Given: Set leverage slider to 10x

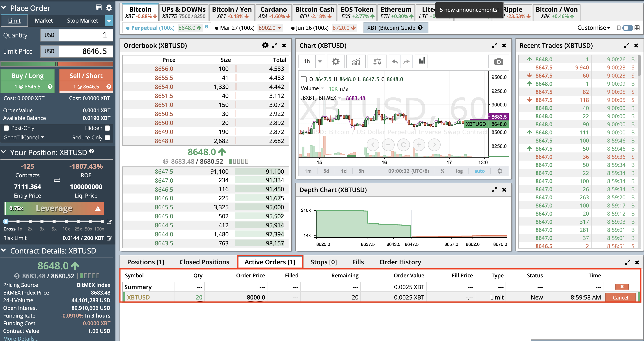Looking at the screenshot, I should [x=66, y=221].
